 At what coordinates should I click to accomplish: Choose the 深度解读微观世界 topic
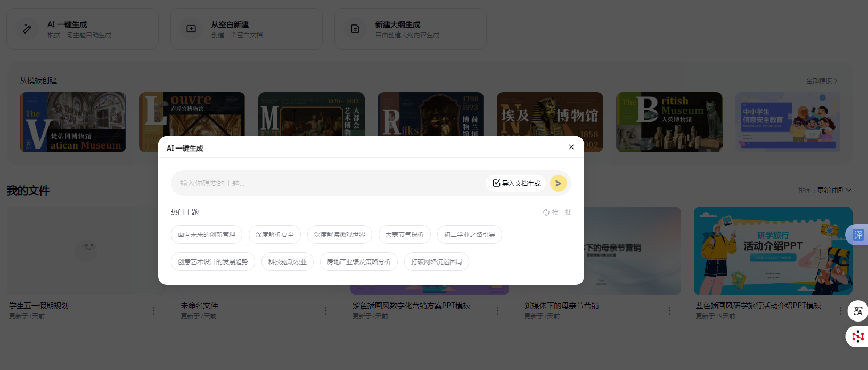point(340,235)
